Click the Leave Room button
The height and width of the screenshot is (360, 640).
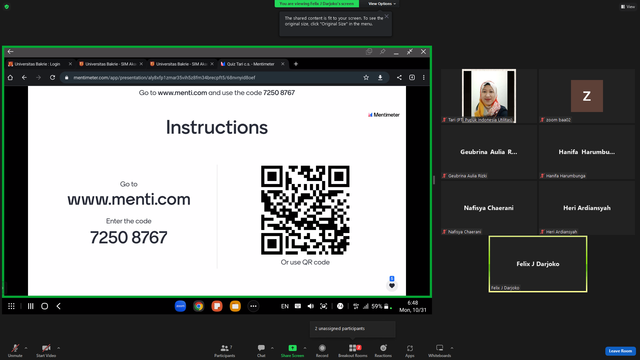(x=620, y=351)
